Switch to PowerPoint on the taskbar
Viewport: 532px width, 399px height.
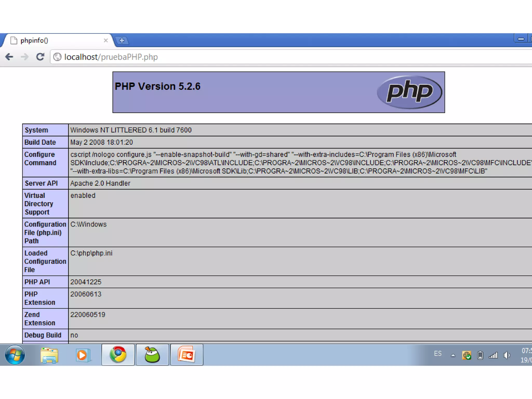tap(187, 355)
